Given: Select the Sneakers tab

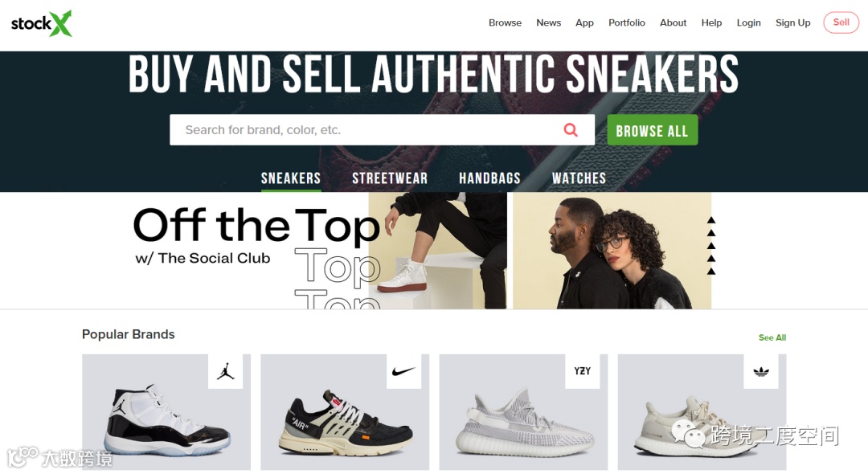Looking at the screenshot, I should 291,178.
